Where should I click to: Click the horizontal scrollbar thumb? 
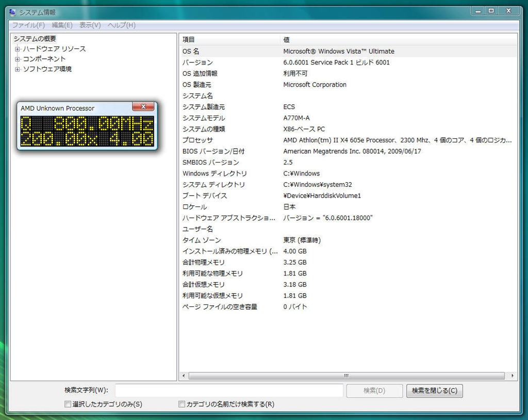coord(346,376)
